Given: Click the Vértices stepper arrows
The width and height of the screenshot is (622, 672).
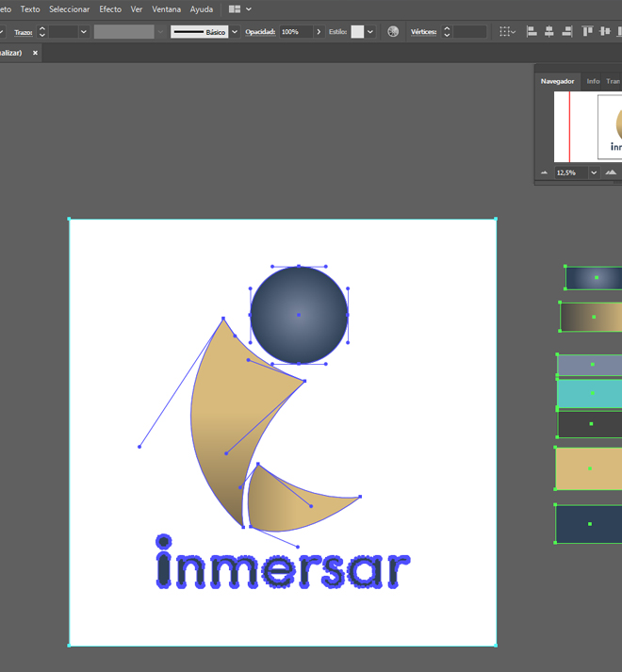Looking at the screenshot, I should 447,31.
